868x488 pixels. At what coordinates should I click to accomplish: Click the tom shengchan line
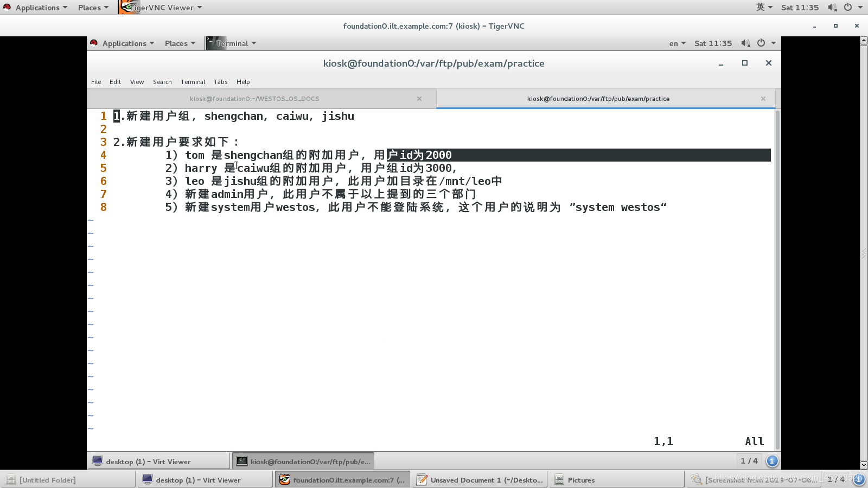(x=309, y=155)
